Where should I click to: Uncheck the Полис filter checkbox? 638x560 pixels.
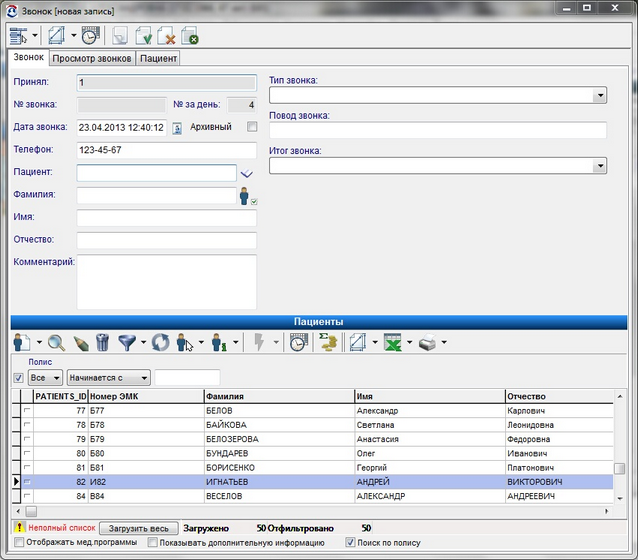tap(18, 378)
